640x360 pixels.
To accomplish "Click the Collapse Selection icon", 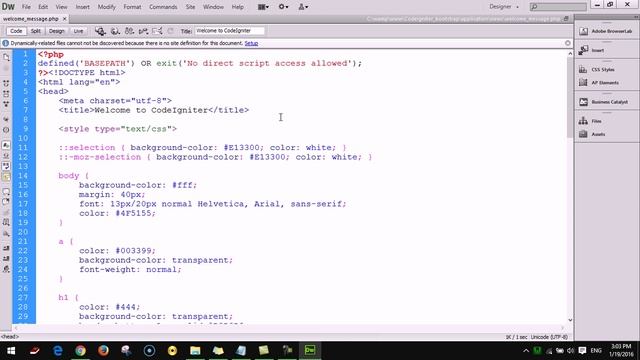I will [6, 93].
